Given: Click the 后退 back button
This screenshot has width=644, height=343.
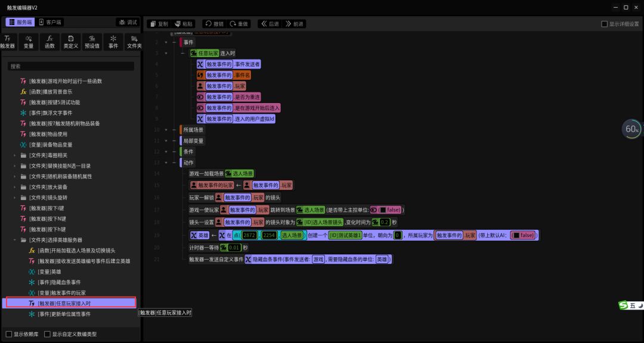Looking at the screenshot, I should tap(270, 24).
